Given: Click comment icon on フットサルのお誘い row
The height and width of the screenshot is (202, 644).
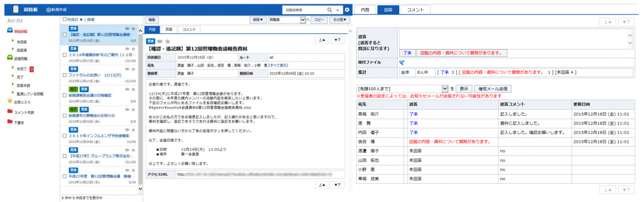Looking at the screenshot, I should point(127,69).
